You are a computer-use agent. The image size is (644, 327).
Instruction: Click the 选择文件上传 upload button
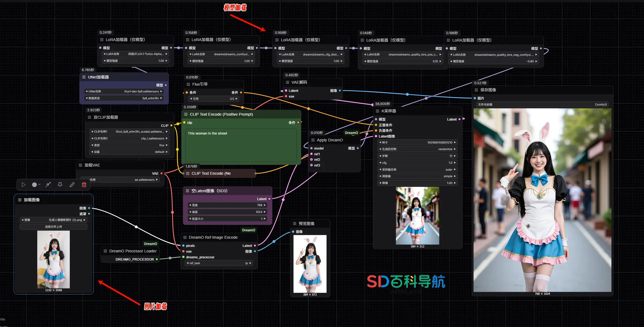tap(53, 227)
